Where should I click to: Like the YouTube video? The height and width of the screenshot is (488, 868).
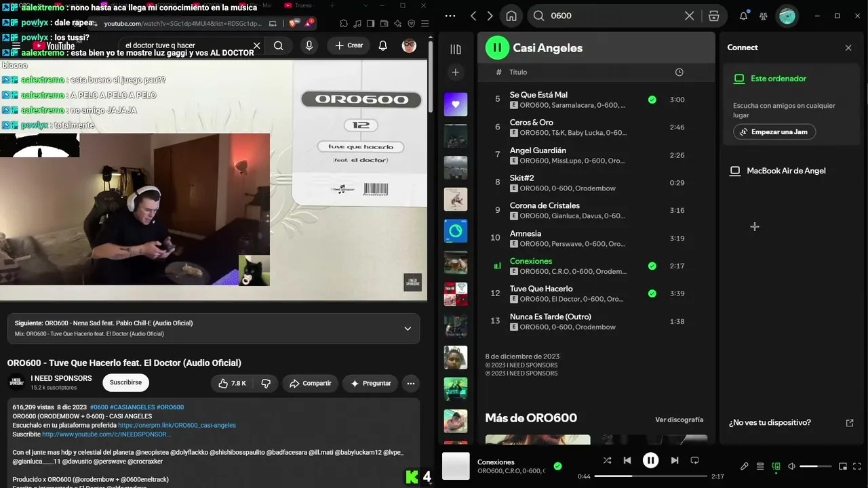(x=231, y=383)
